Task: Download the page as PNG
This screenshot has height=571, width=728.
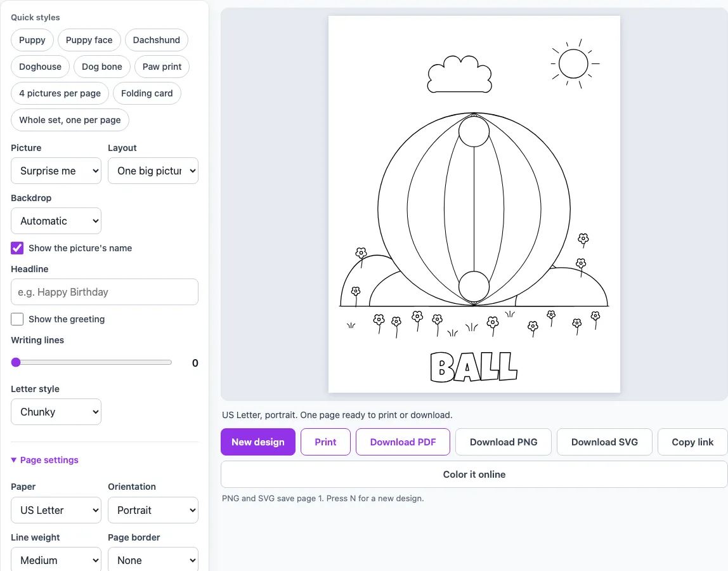Action: 504,442
